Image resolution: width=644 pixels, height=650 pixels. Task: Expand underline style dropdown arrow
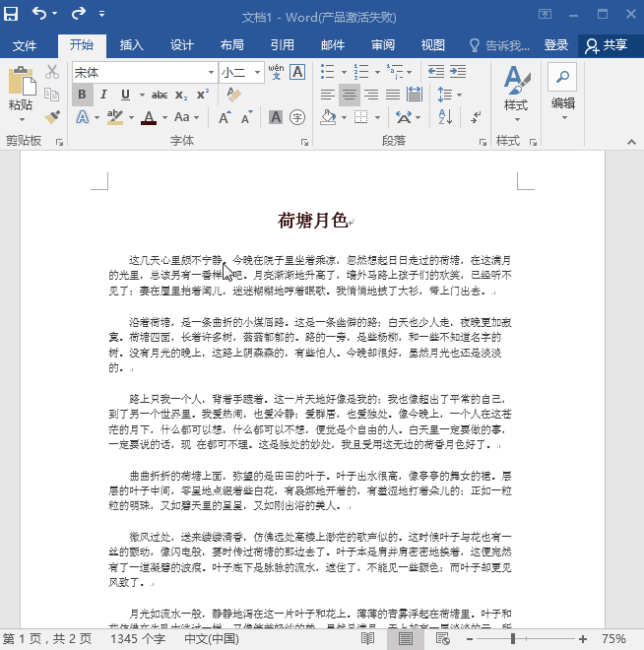[x=142, y=95]
